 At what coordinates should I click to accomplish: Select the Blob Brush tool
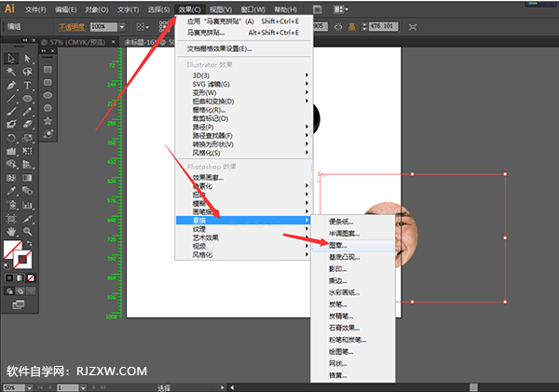pyautogui.click(x=11, y=124)
